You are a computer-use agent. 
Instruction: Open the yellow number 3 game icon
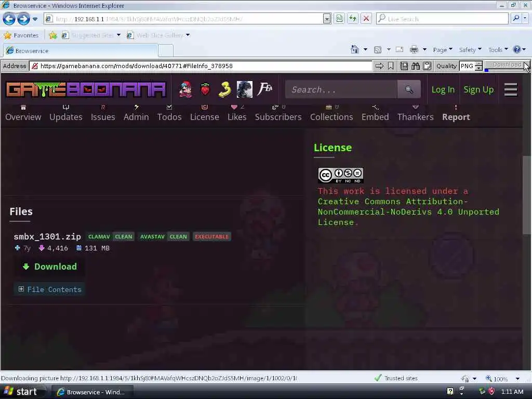coord(224,89)
